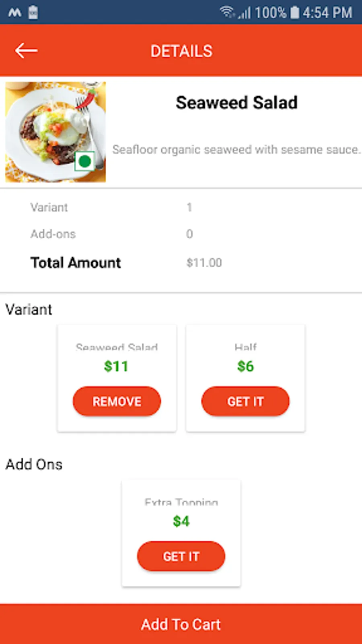Viewport: 362px width, 644px height.
Task: Select the Half $6 variant card
Action: 245,378
